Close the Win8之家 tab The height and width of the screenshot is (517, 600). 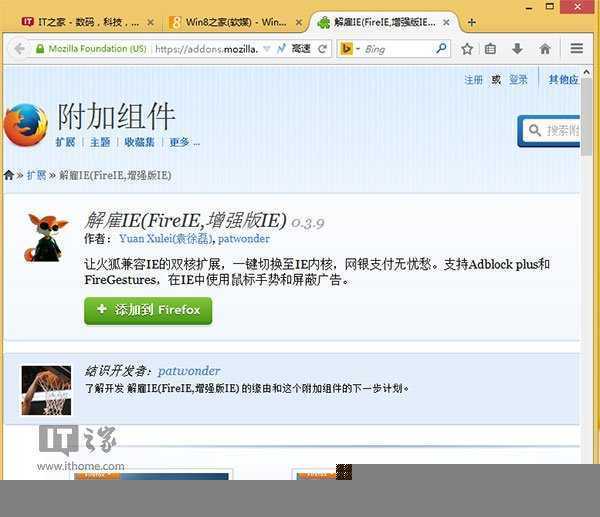click(298, 23)
